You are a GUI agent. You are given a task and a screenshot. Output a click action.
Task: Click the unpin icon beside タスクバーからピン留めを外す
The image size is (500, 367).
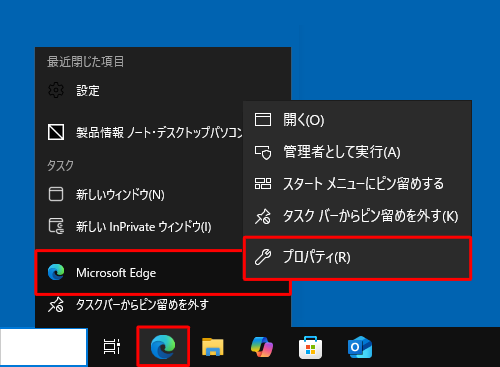(x=56, y=305)
